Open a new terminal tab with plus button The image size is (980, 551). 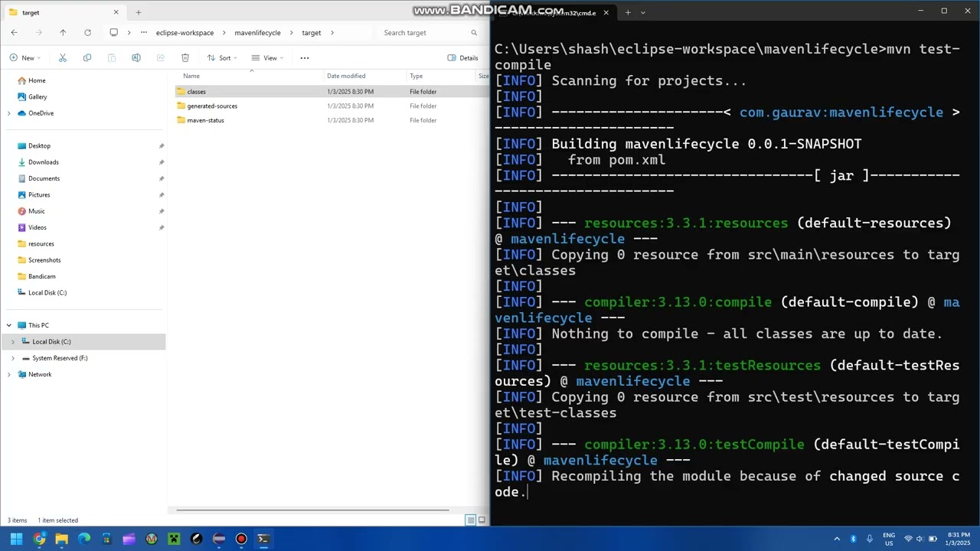[x=628, y=12]
